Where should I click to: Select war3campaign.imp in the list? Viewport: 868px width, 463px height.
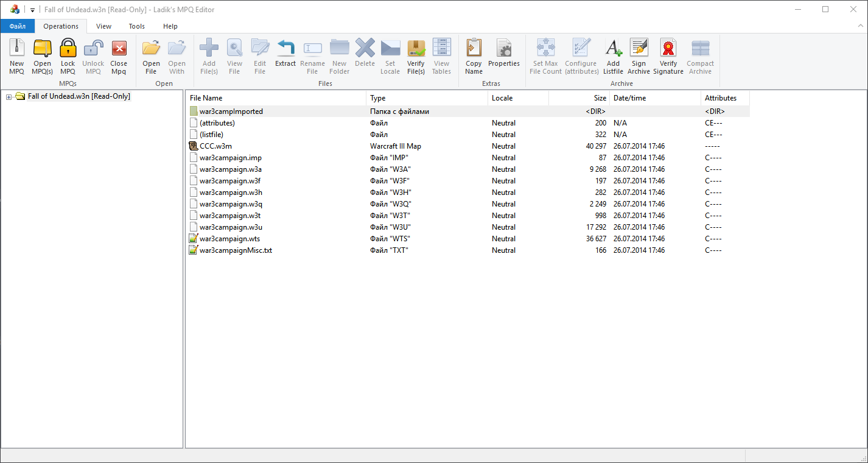coord(468,158)
